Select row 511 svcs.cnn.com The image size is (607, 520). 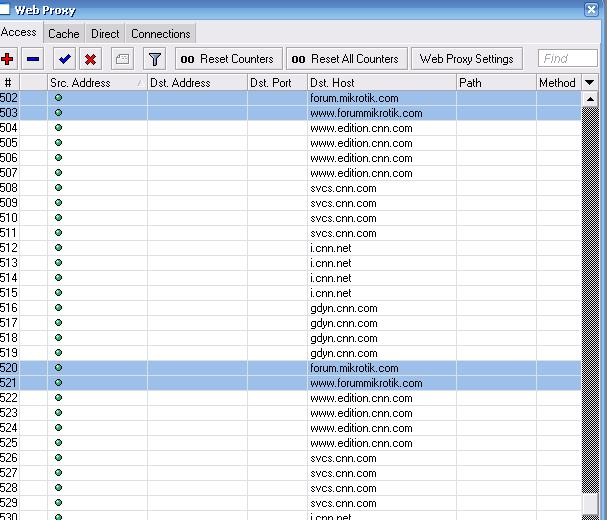(x=290, y=233)
